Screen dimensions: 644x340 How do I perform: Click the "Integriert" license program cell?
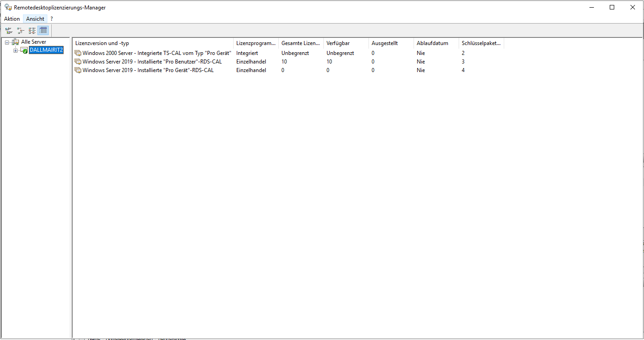pos(247,53)
